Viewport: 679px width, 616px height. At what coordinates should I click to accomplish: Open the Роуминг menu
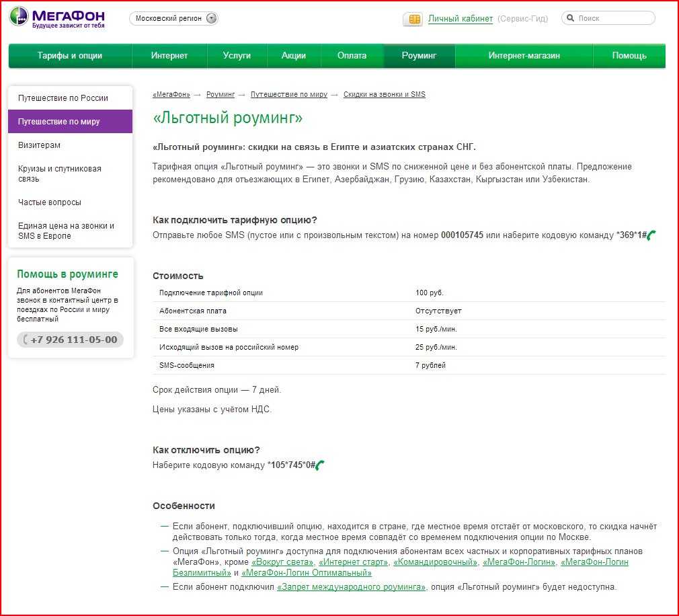tap(420, 55)
